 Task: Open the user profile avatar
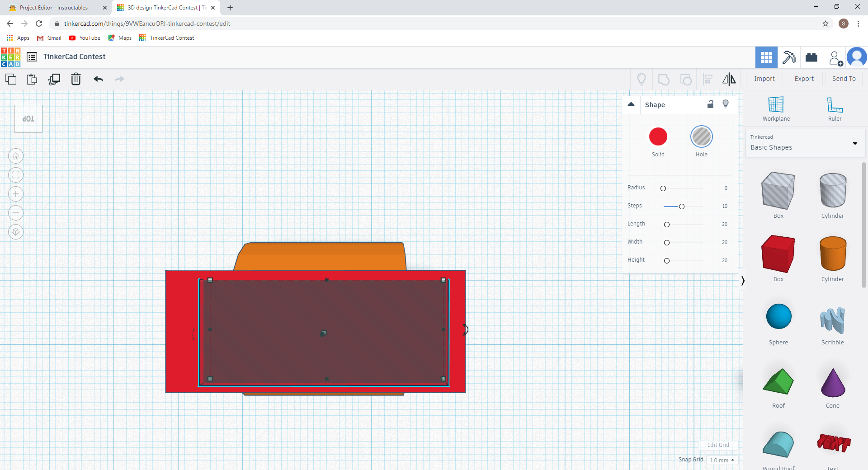tap(856, 57)
